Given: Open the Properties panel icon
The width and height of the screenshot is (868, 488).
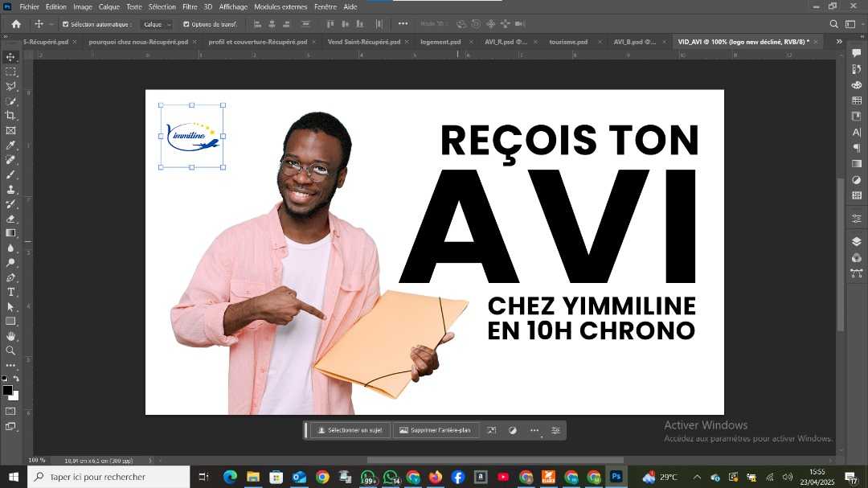Looking at the screenshot, I should click(857, 218).
